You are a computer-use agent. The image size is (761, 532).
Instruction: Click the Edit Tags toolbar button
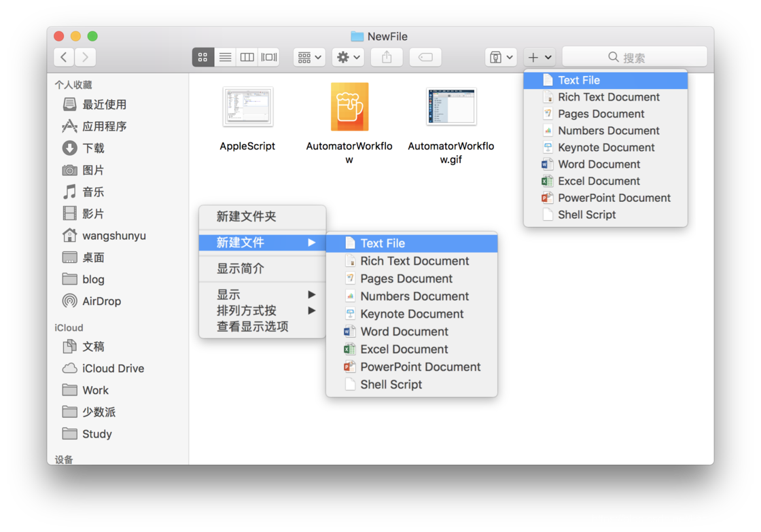click(425, 57)
